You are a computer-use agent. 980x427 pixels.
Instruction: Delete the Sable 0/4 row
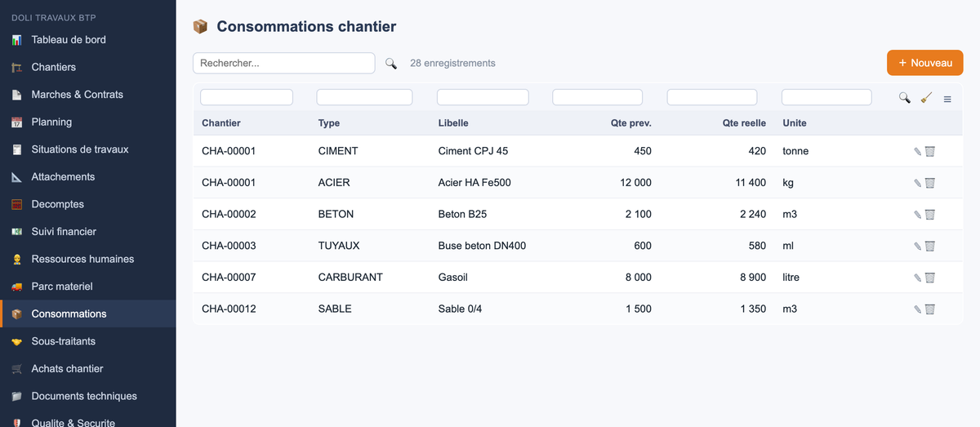pyautogui.click(x=929, y=309)
